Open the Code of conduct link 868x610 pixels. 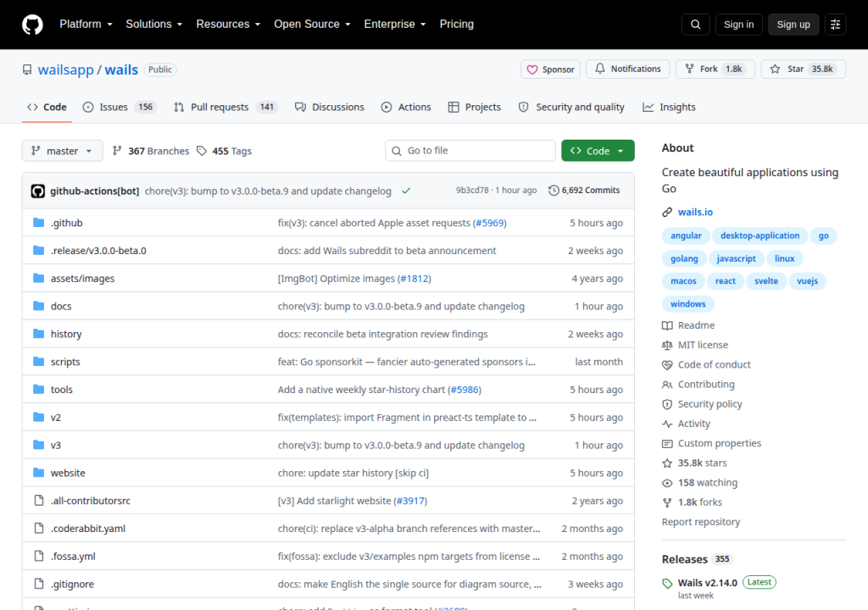(706, 365)
